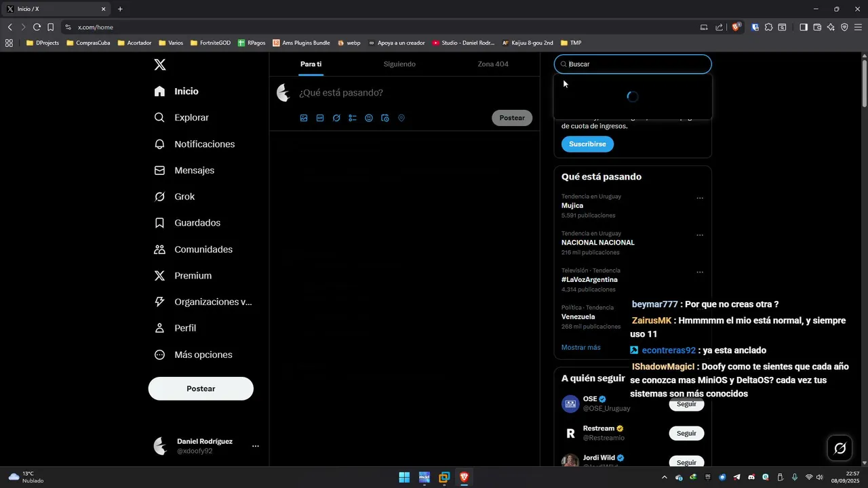This screenshot has width=868, height=488.
Task: Click the Grok enhance icon in composer
Action: [x=336, y=118]
